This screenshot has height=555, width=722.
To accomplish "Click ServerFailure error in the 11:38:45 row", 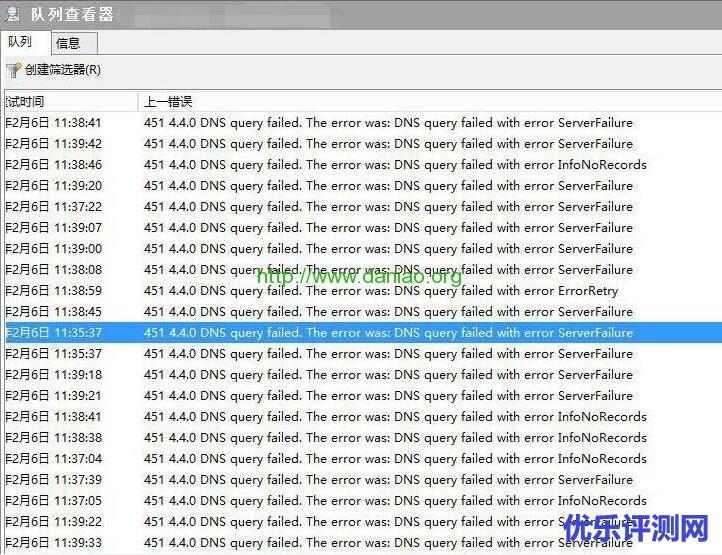I will [388, 312].
